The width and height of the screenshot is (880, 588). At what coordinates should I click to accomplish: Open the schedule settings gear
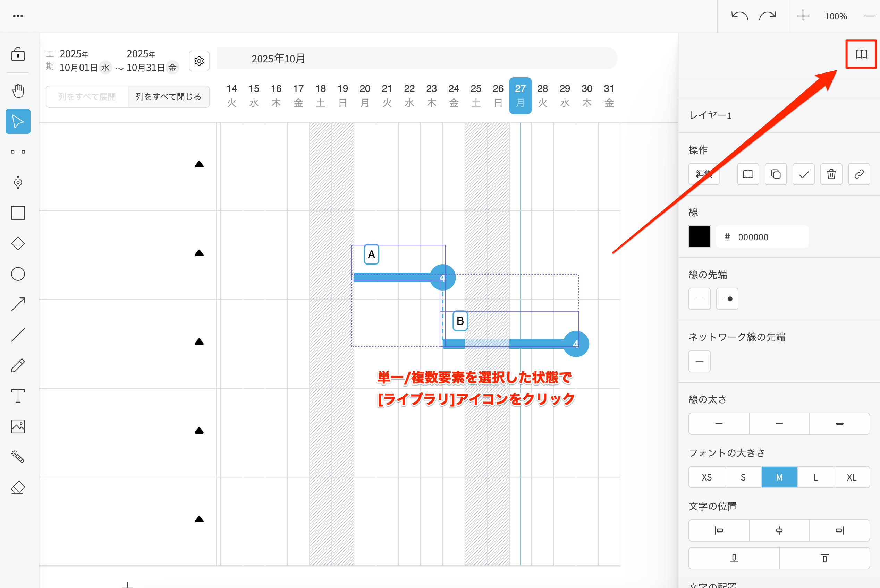(x=199, y=61)
